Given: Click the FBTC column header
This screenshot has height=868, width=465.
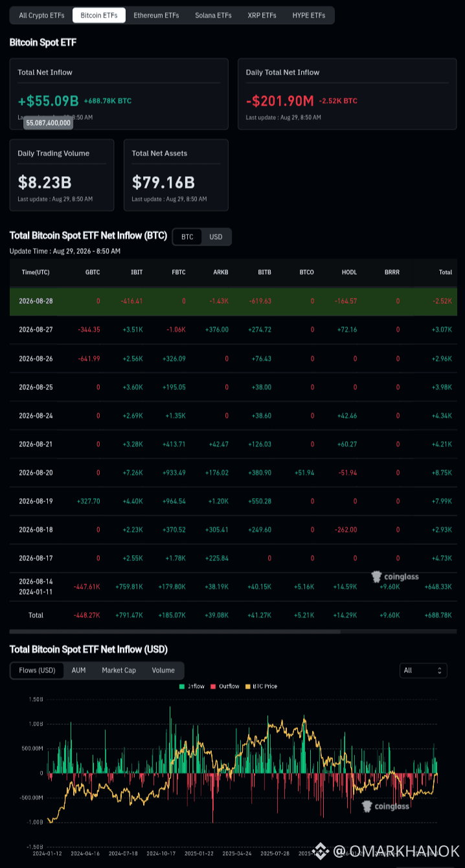Looking at the screenshot, I should [x=178, y=273].
